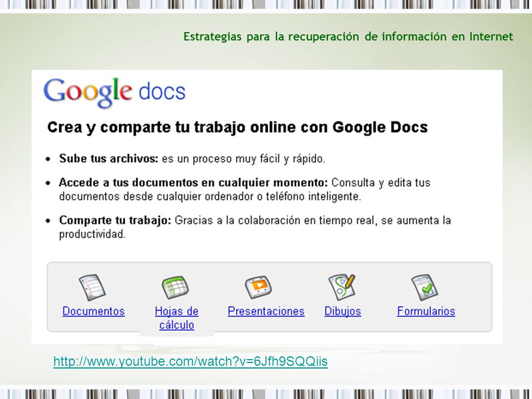Click the Presentaciones slide icon
The height and width of the screenshot is (399, 532).
[259, 288]
